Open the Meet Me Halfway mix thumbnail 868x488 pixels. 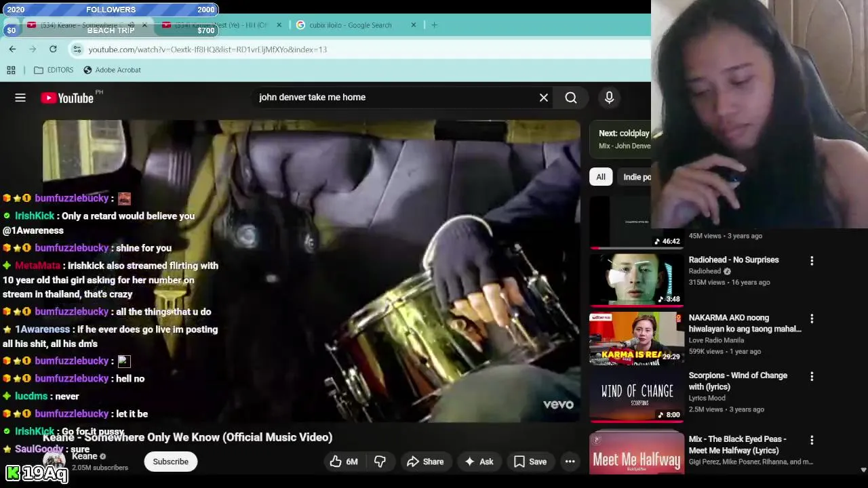pyautogui.click(x=636, y=453)
